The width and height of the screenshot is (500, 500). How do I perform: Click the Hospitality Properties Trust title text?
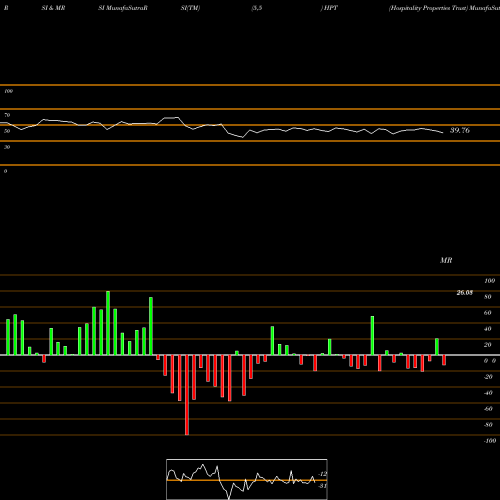click(x=428, y=8)
